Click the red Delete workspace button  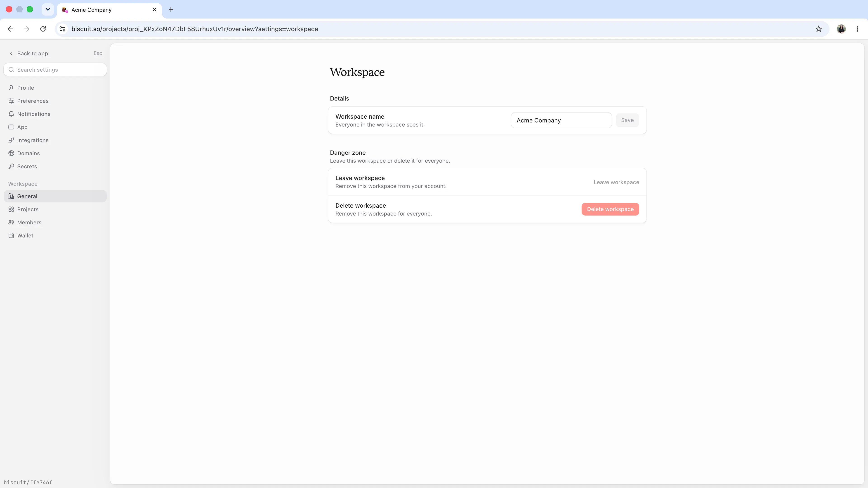610,209
